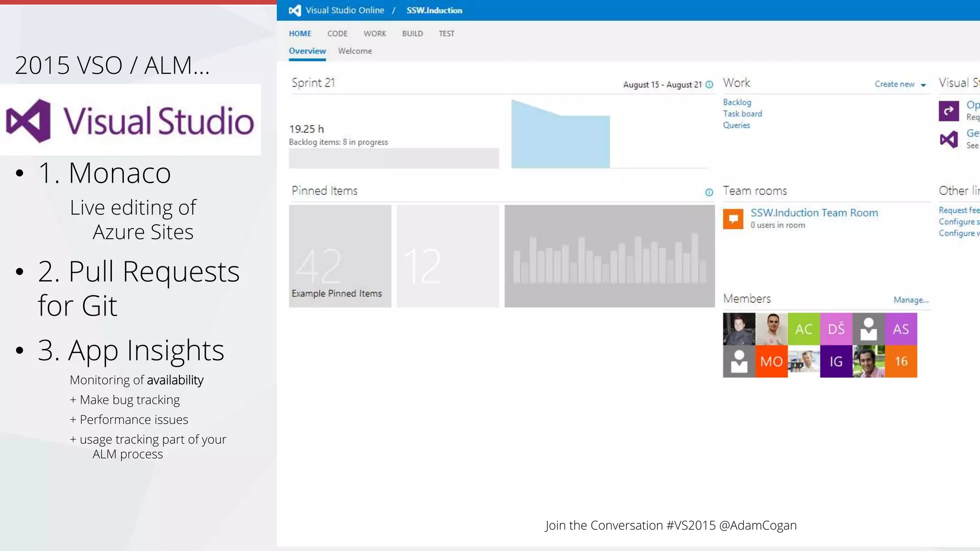Image resolution: width=980 pixels, height=551 pixels.
Task: Open the WORK menu
Action: coord(375,33)
